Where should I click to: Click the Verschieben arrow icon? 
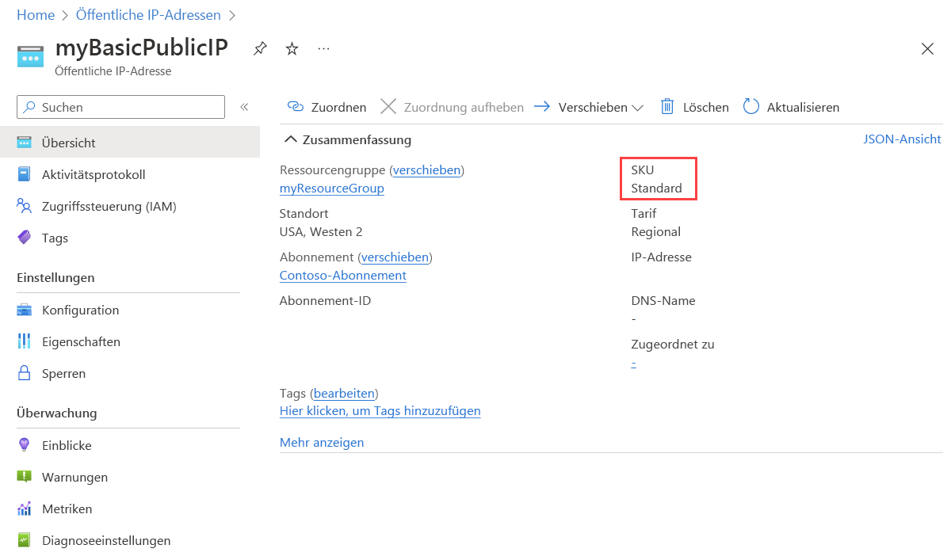(542, 106)
